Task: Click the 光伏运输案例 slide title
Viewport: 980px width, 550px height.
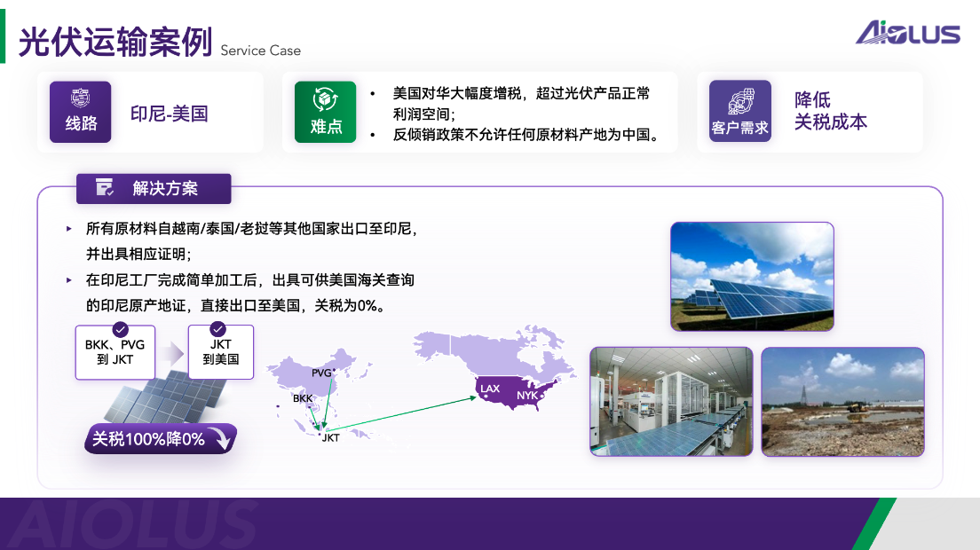Action: coord(115,42)
